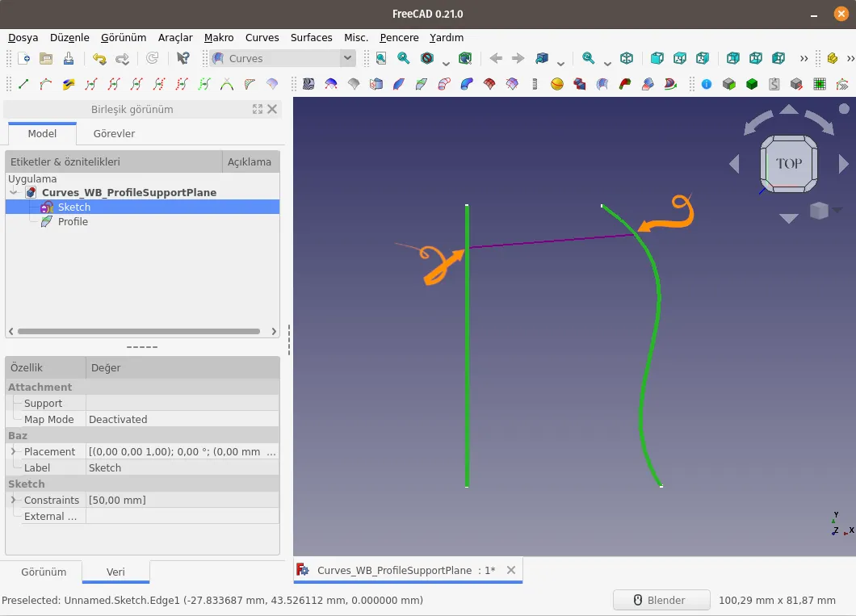856x616 pixels.
Task: Click the red Gordon surface icon
Action: [489, 84]
